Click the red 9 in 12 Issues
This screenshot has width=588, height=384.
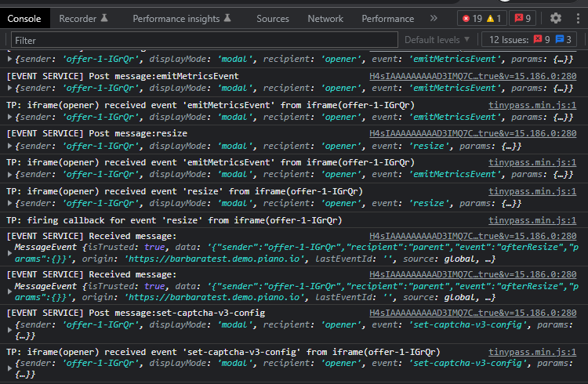point(542,39)
